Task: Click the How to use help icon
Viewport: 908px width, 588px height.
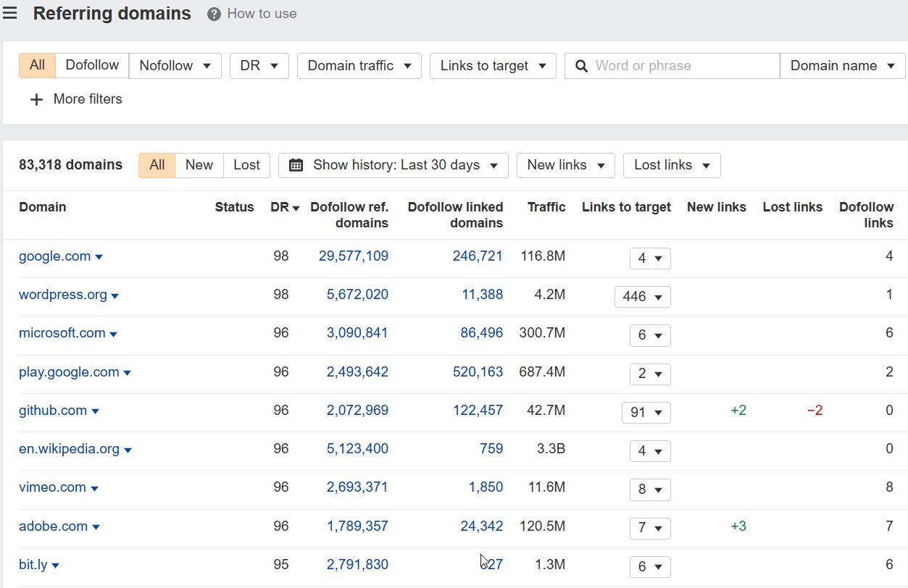Action: click(214, 14)
